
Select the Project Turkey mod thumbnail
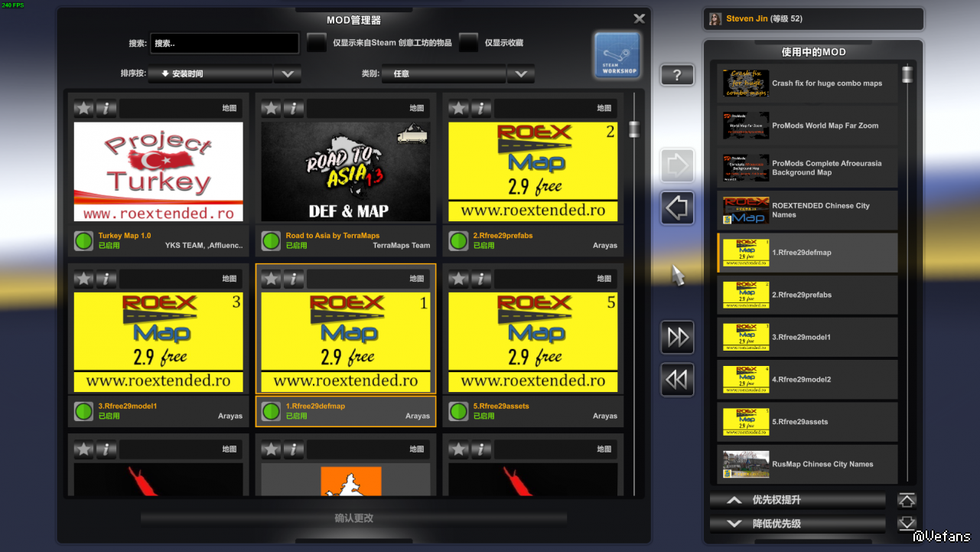coord(158,171)
